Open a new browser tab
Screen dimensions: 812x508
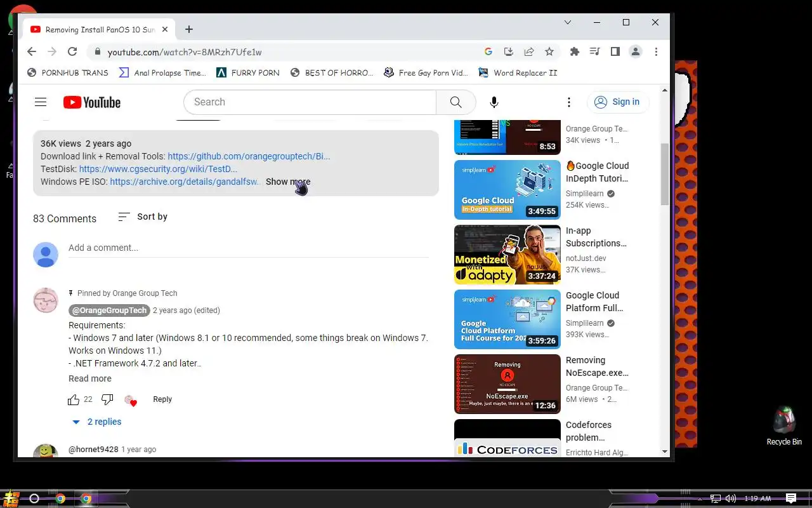pos(189,30)
